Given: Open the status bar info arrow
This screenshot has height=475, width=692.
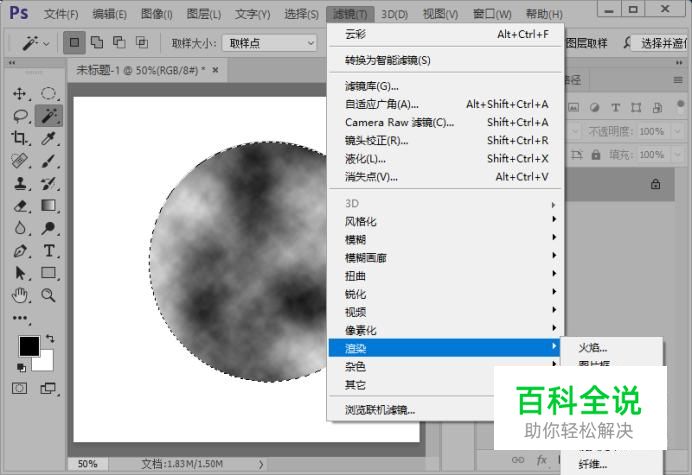Looking at the screenshot, I should (261, 464).
